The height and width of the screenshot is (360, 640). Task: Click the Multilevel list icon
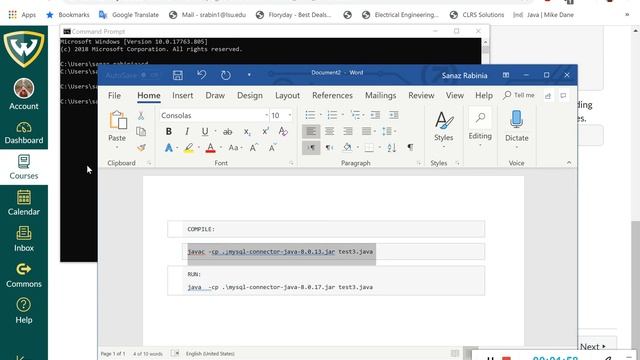(355, 116)
